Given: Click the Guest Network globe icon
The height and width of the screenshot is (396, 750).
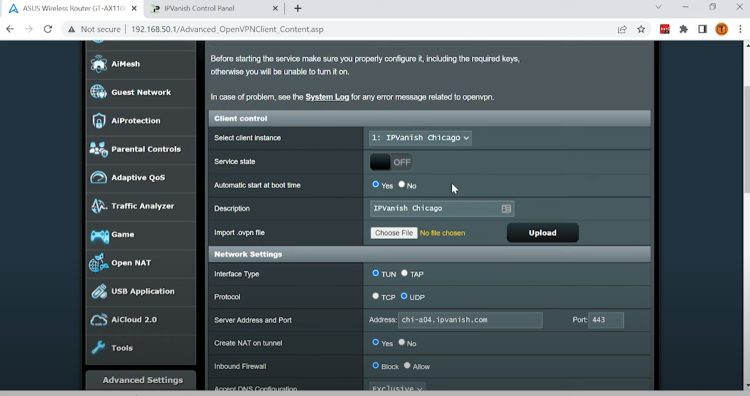Looking at the screenshot, I should 99,92.
